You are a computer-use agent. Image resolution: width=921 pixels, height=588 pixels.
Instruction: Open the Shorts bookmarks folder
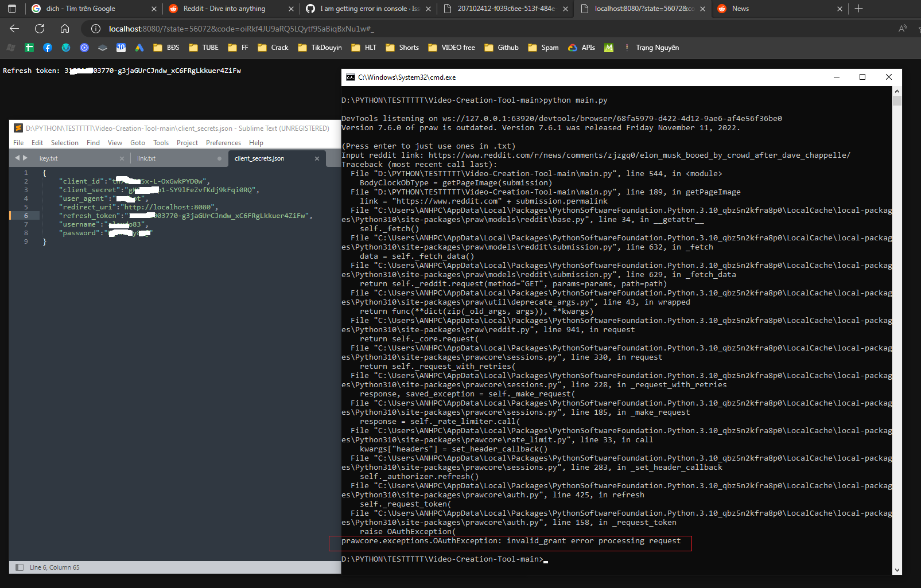coord(402,48)
